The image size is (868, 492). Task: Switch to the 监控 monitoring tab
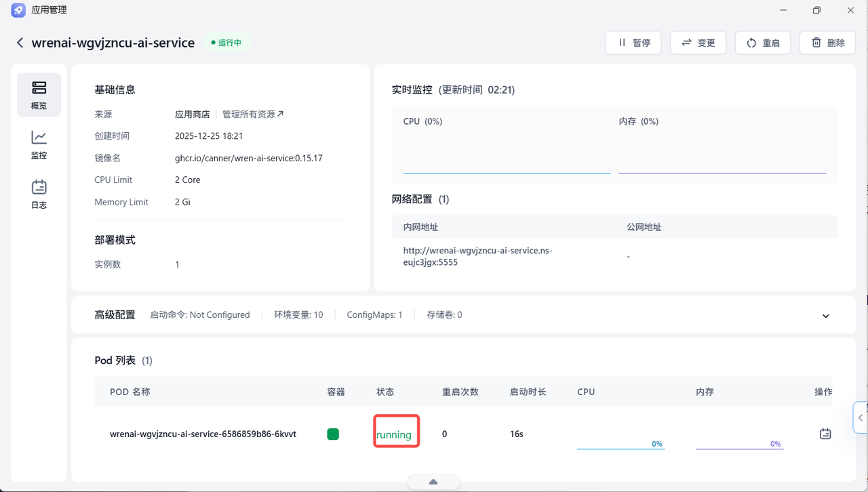tap(39, 144)
